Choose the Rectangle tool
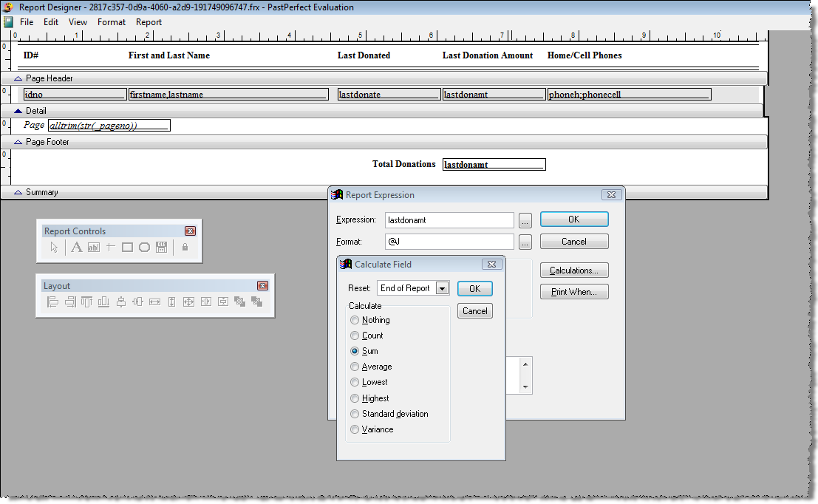 127,248
